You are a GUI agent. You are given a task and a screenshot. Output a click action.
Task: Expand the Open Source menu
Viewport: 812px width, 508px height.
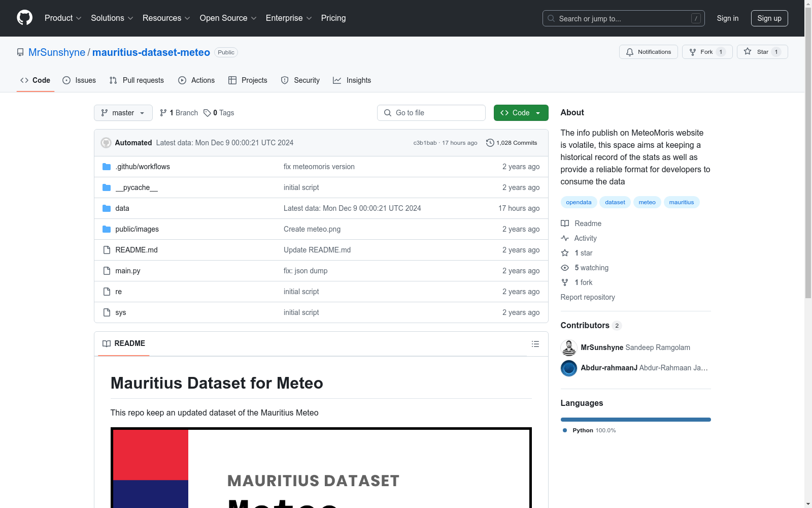click(x=228, y=18)
